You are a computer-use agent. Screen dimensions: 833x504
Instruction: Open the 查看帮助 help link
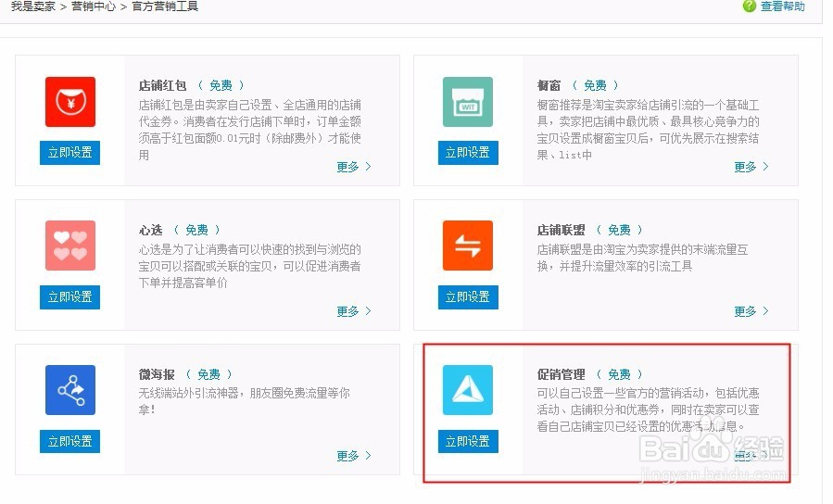coord(783,6)
